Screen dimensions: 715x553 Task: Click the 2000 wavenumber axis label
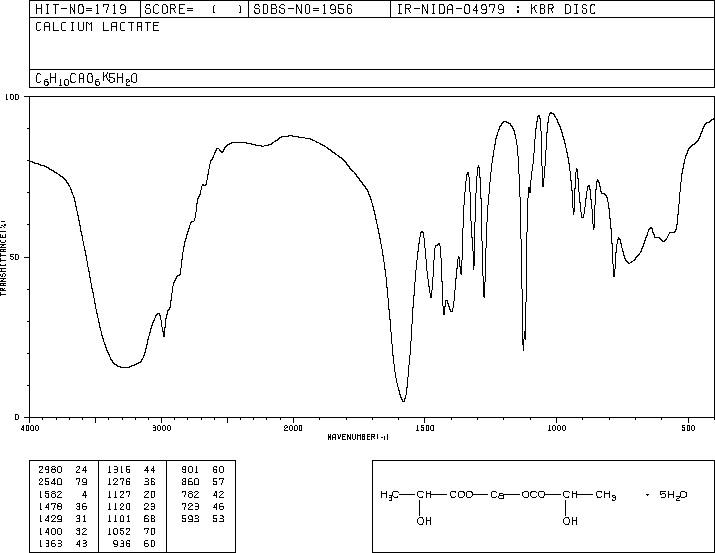293,428
